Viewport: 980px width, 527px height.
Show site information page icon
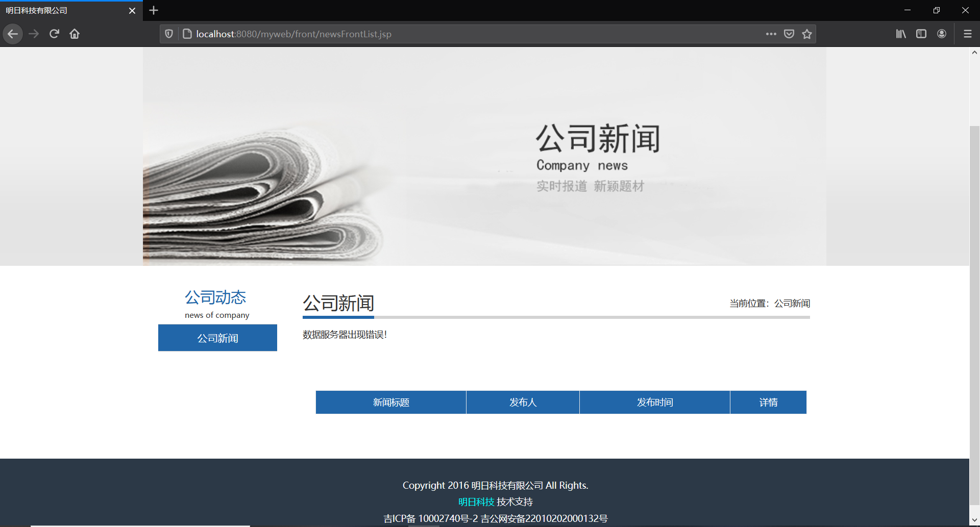[x=187, y=34]
